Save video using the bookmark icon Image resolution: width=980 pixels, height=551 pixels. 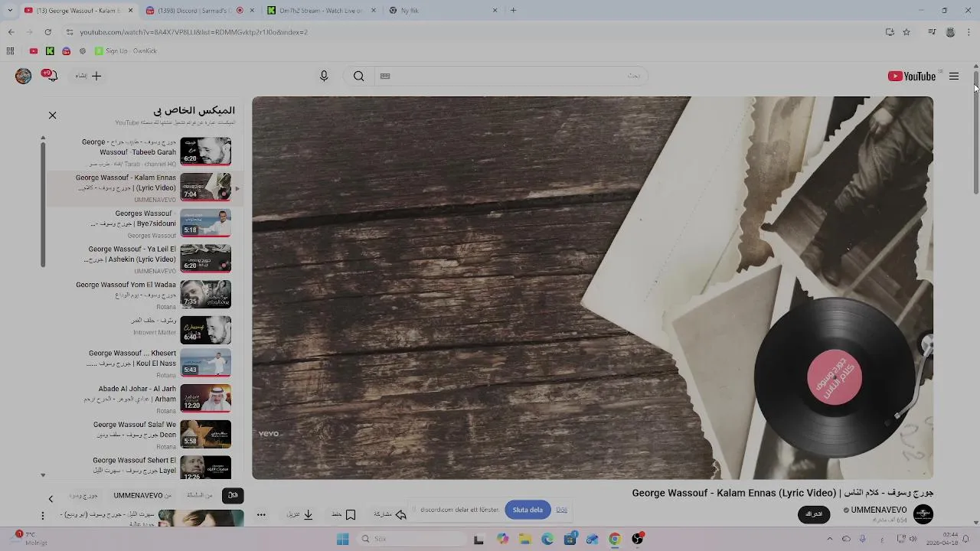351,514
